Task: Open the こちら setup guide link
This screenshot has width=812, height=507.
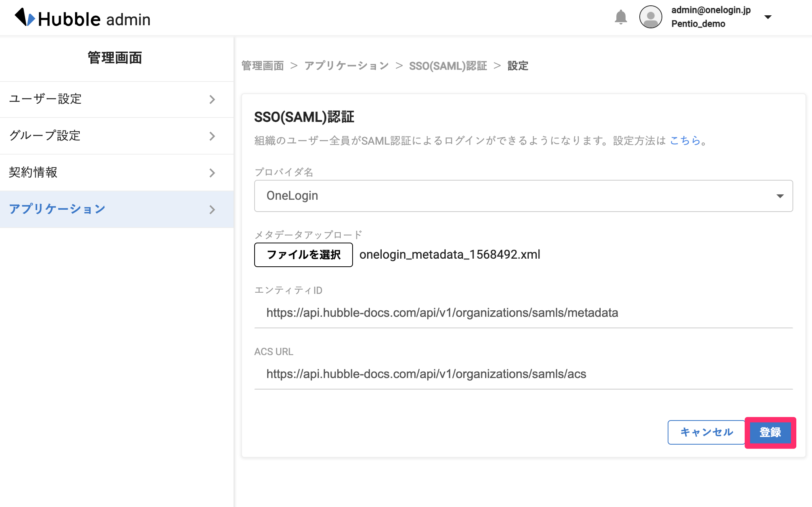Action: point(685,141)
